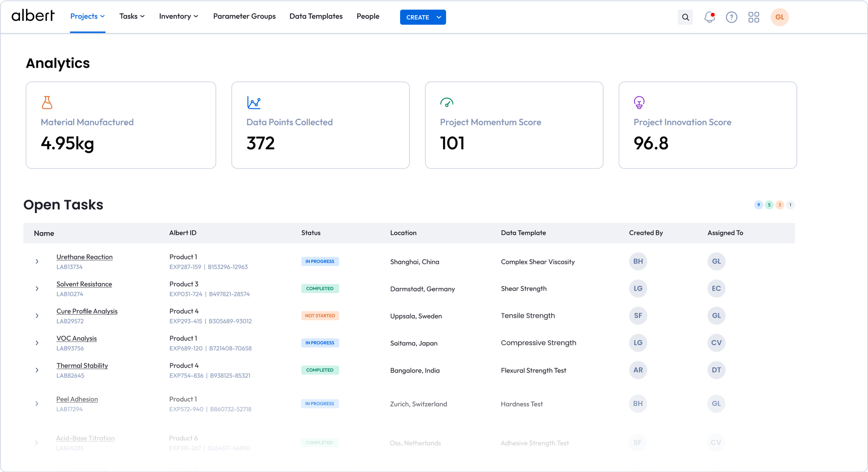868x472 pixels.
Task: Open the Inventory menu
Action: 178,17
